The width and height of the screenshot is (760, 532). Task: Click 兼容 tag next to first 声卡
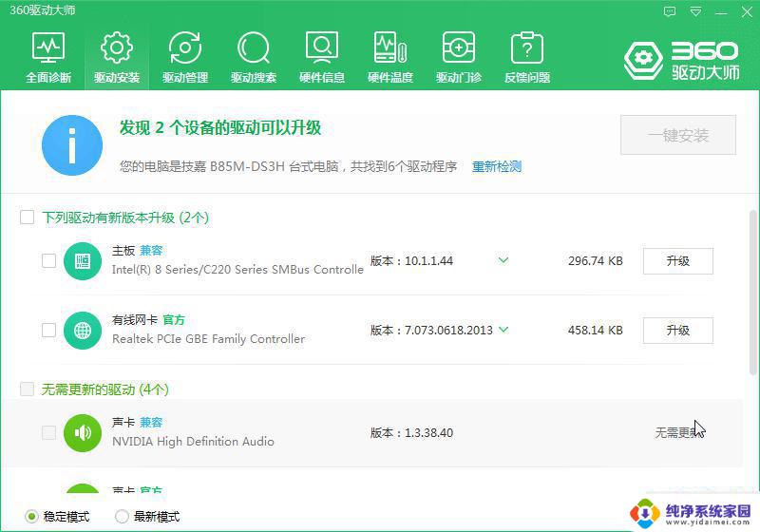click(151, 423)
